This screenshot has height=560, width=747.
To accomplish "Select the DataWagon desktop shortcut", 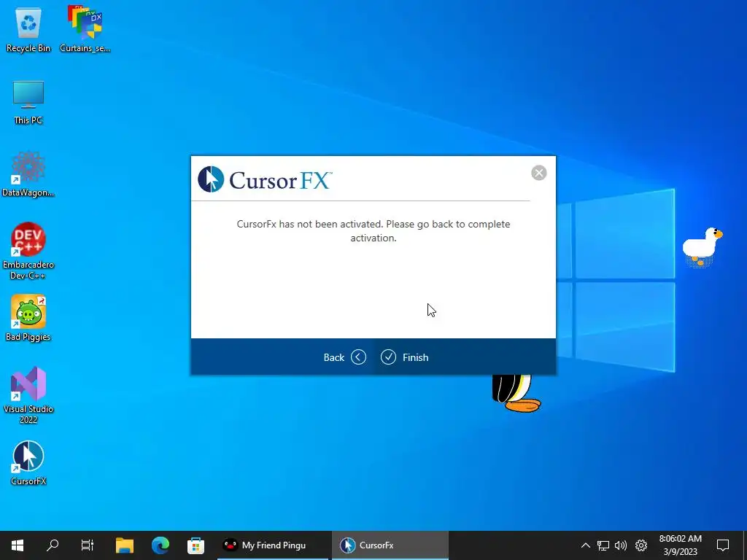I will 28,174.
